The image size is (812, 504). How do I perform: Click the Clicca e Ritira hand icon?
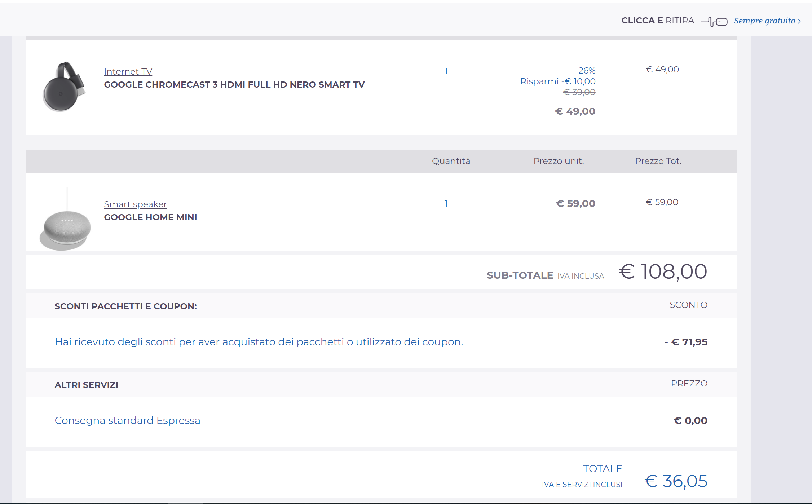(x=714, y=22)
